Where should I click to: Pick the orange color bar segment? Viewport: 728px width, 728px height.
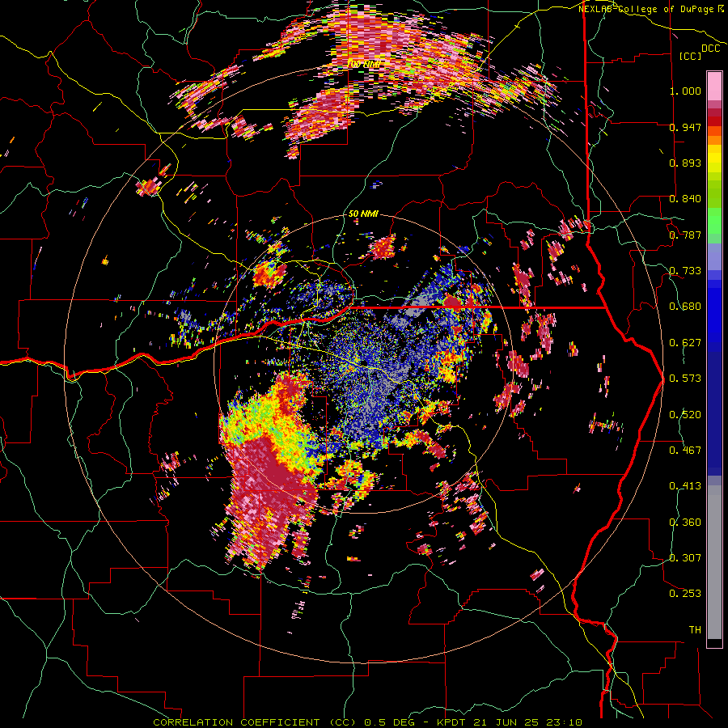click(x=714, y=140)
